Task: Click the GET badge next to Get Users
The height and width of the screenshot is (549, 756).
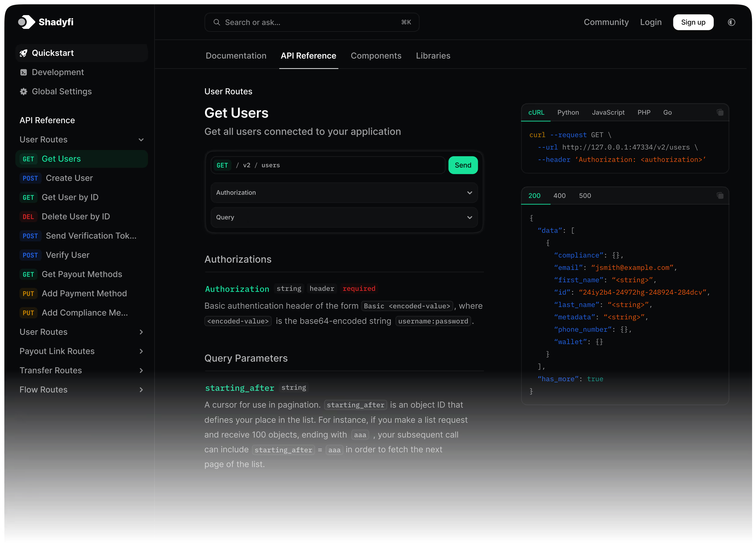Action: 28,159
